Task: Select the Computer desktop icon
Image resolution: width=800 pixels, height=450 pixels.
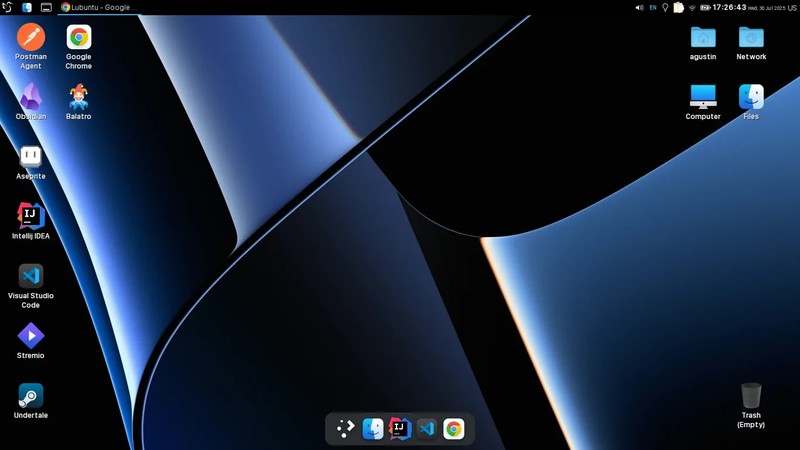Action: point(703,102)
